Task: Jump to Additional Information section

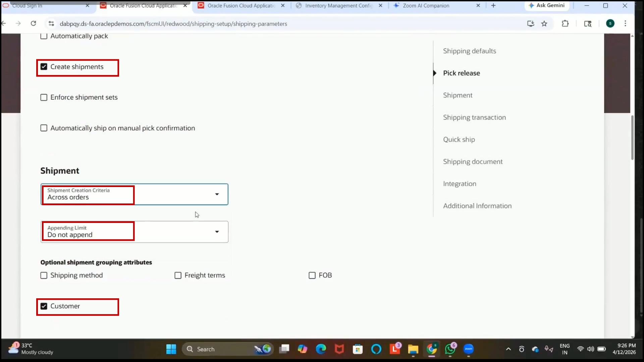Action: click(477, 206)
